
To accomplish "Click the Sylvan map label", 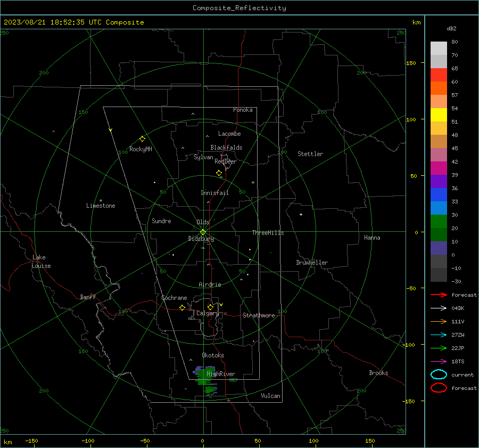I will pos(203,157).
